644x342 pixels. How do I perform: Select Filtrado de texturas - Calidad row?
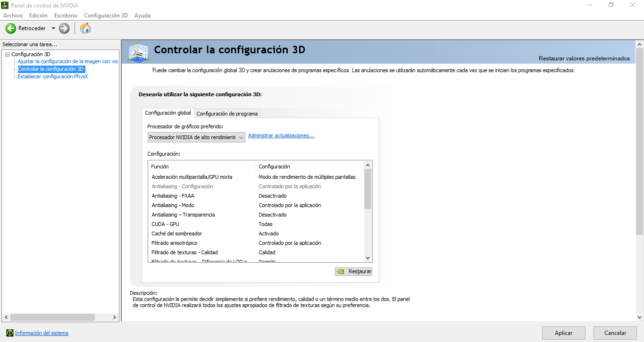256,252
